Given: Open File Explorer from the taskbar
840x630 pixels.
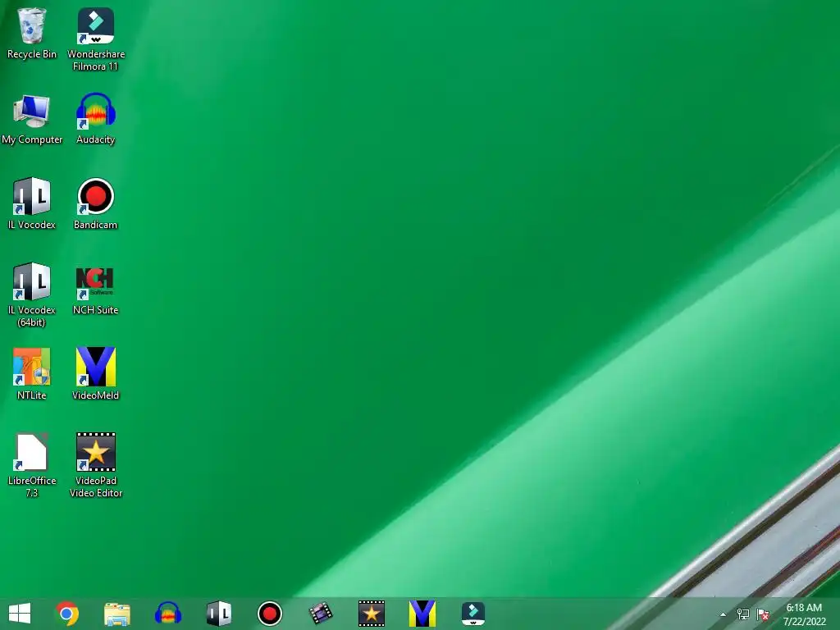Looking at the screenshot, I should [x=116, y=614].
